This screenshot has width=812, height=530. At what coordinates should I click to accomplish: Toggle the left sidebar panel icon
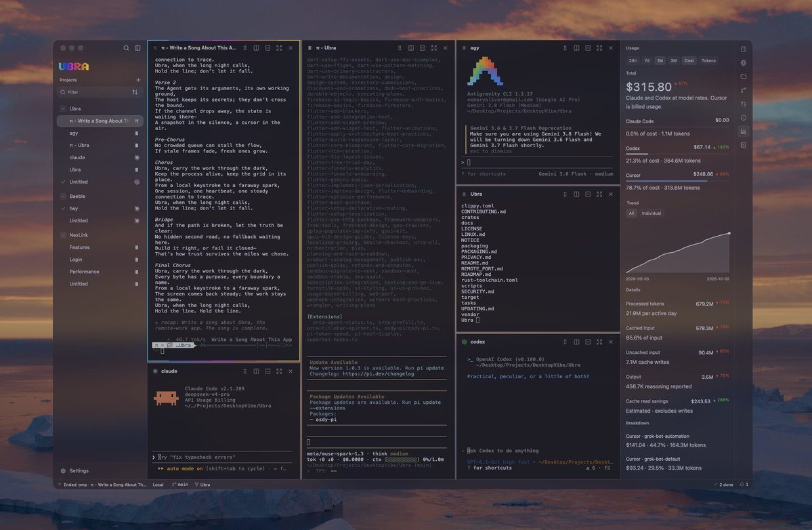click(137, 47)
